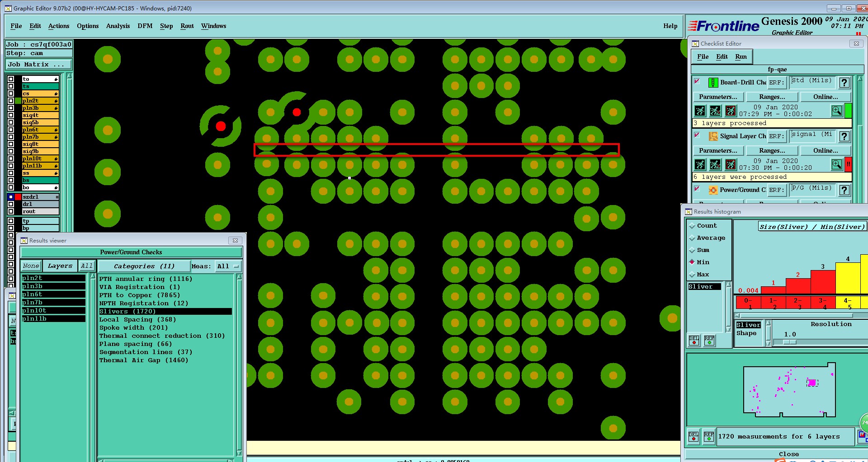
Task: Open ERF selector for Signal Layer Checks
Action: coord(777,136)
